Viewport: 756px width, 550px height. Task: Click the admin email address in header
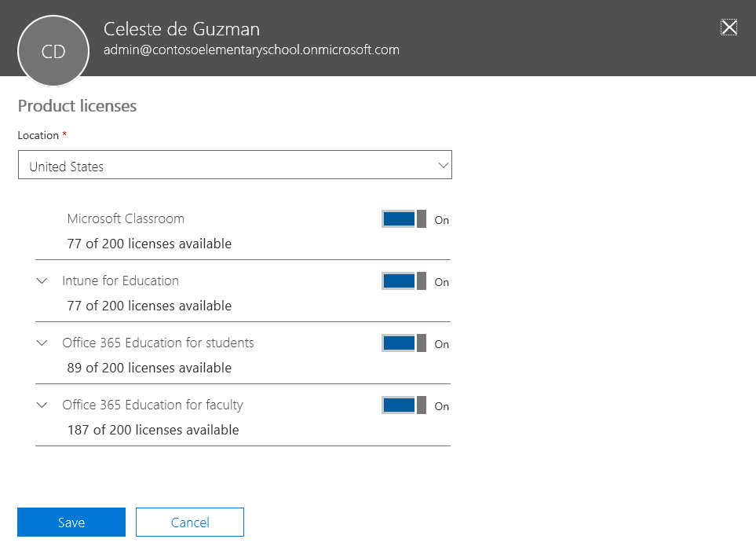252,49
